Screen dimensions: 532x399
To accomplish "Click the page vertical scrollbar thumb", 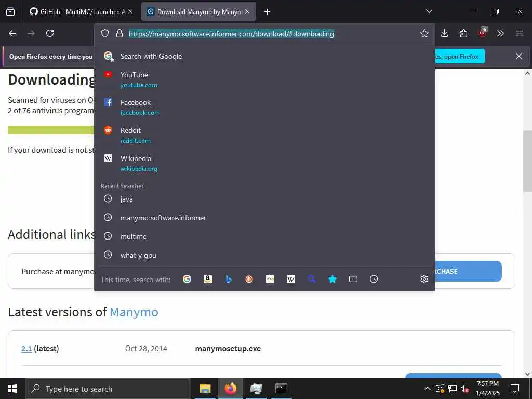I will click(527, 161).
